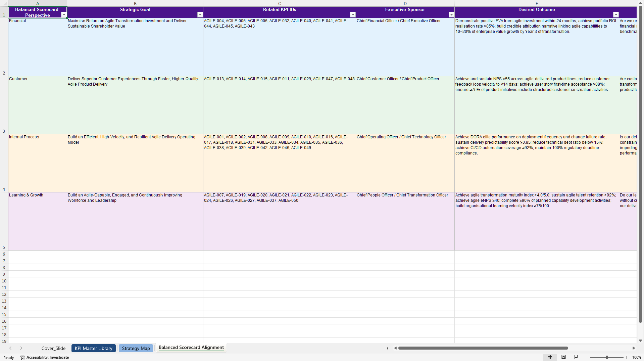Select column D header
644x361 pixels.
coord(405,3)
